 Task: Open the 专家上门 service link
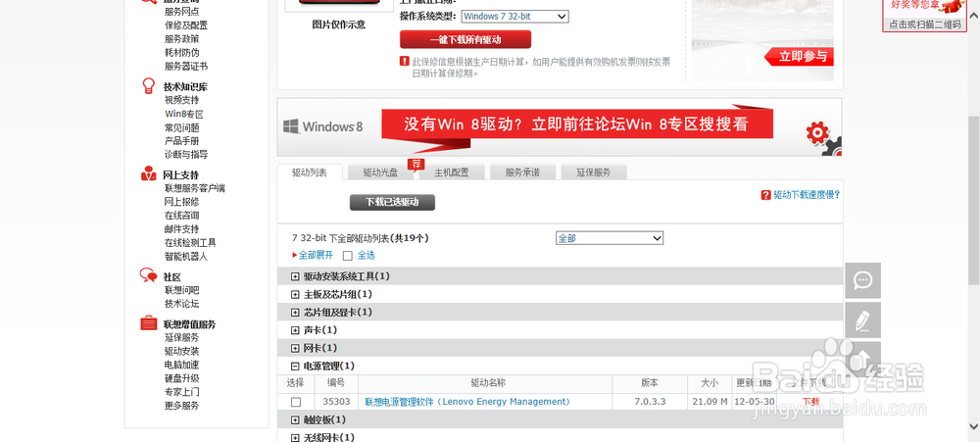click(182, 392)
